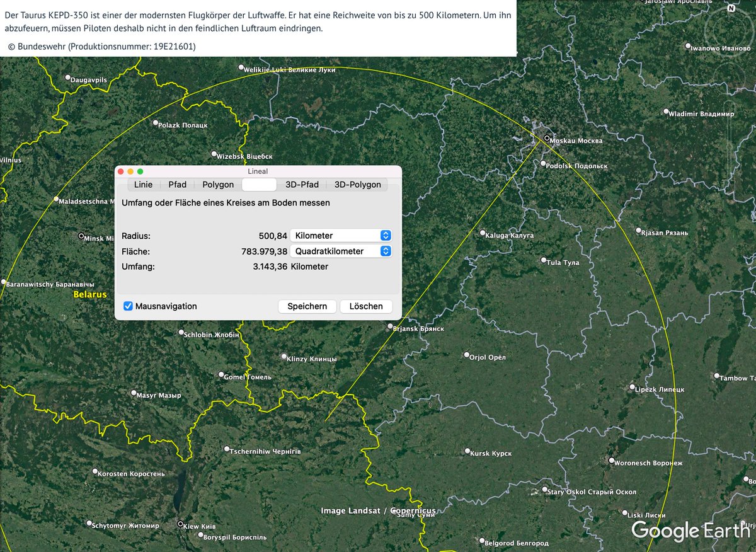
Task: Click the Wladimir Владимир placemark
Action: point(666,112)
